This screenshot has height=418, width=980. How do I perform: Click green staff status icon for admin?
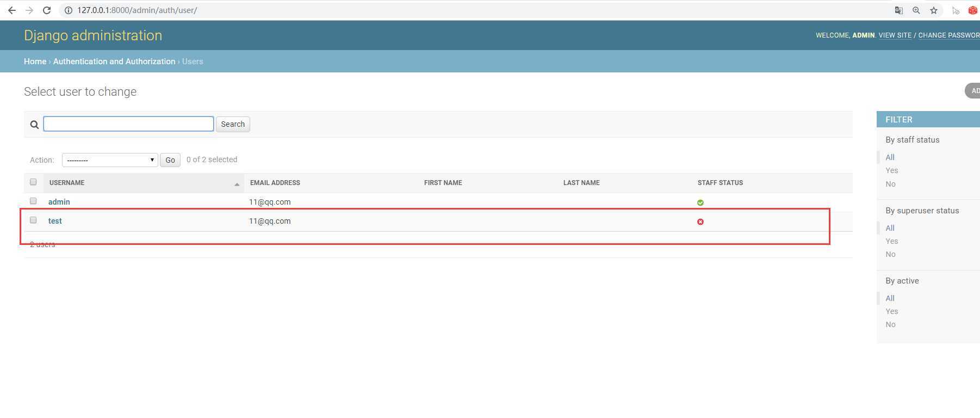click(x=700, y=202)
